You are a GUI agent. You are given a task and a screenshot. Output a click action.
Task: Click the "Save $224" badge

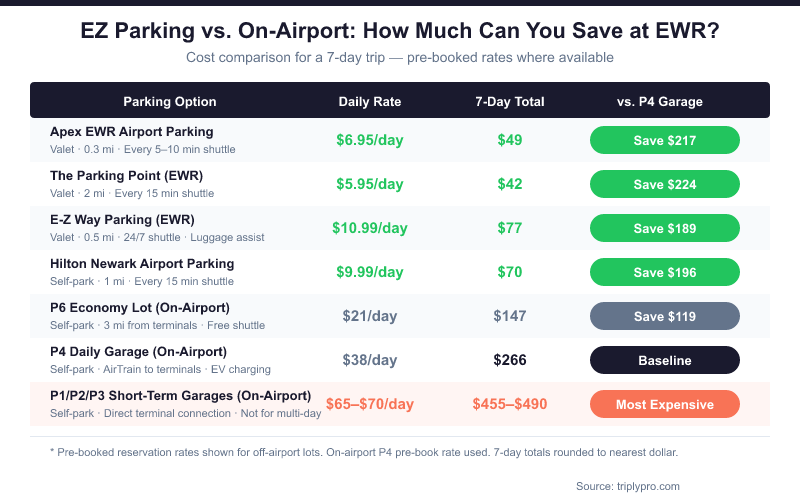pyautogui.click(x=664, y=184)
